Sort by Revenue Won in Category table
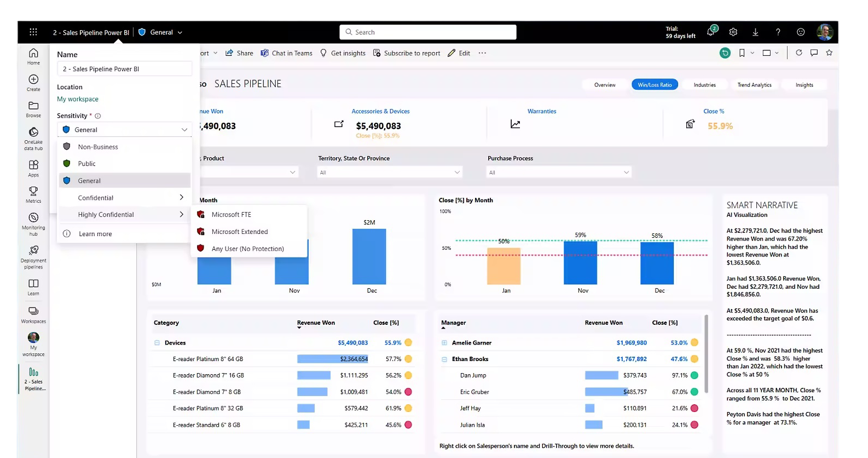 [316, 323]
